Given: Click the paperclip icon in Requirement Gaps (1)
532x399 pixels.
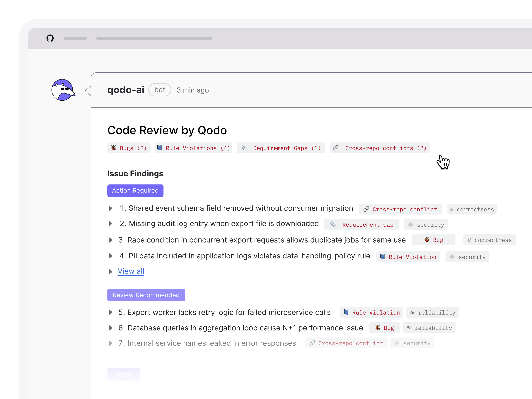Looking at the screenshot, I should [243, 148].
